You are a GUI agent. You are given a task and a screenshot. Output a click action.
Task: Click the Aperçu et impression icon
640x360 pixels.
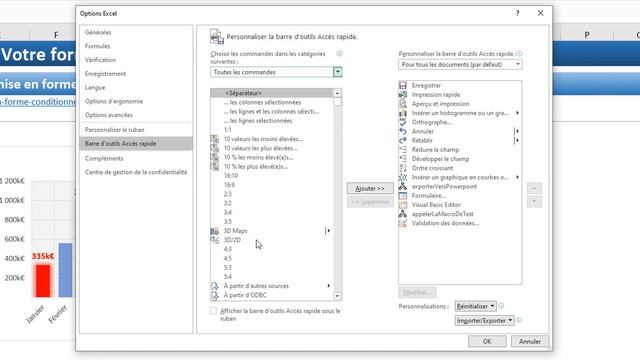(403, 104)
